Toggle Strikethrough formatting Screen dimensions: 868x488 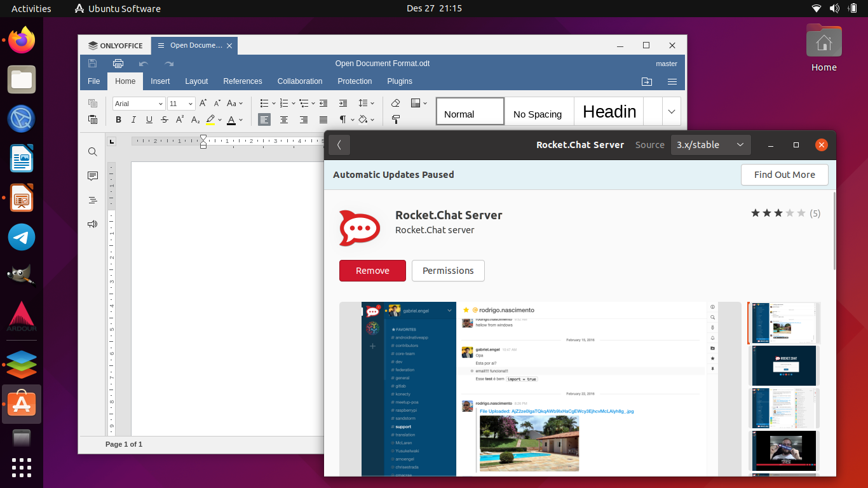tap(165, 119)
